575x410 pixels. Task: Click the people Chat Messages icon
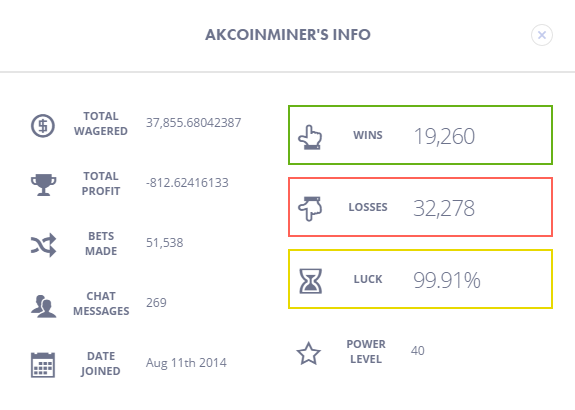[43, 306]
